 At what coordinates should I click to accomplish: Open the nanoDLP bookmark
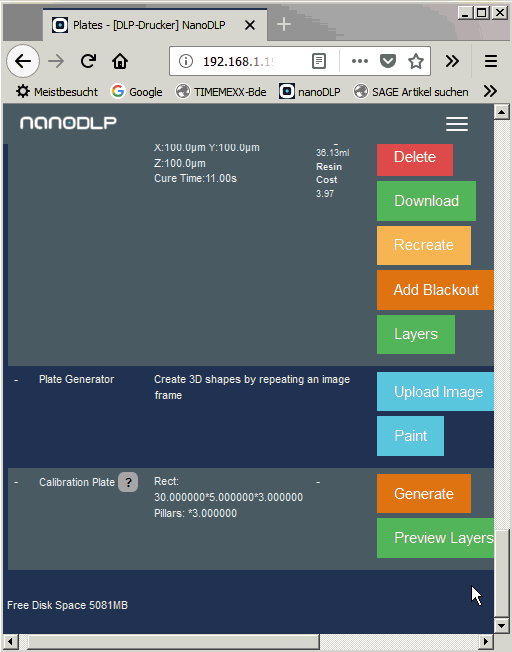click(x=309, y=91)
